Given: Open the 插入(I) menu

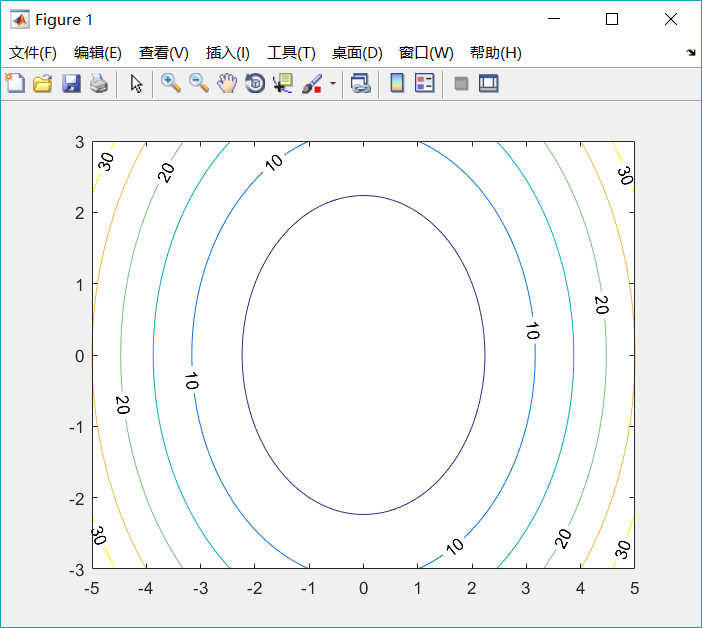Looking at the screenshot, I should (227, 53).
